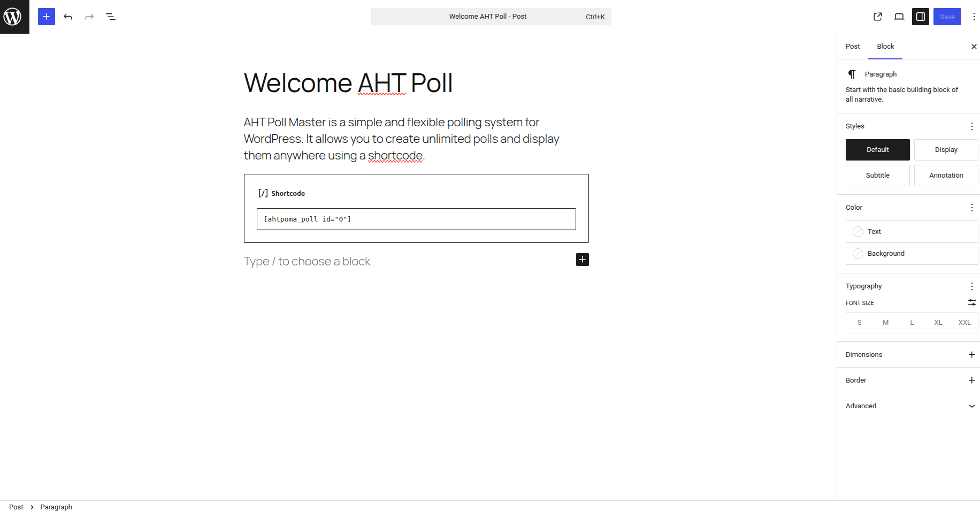
Task: Switch to the Post tab
Action: click(853, 47)
